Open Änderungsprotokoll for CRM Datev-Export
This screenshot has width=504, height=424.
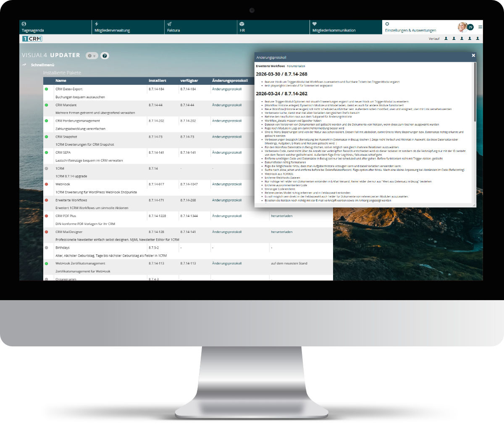point(227,89)
